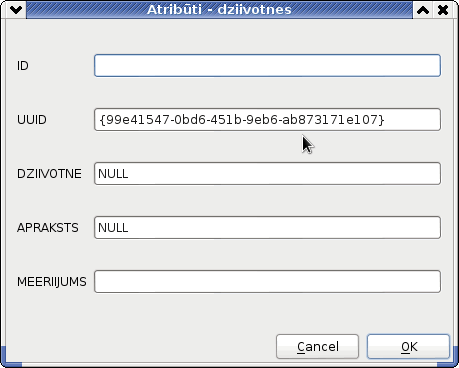Confirm attributes with the OK button

pos(408,347)
